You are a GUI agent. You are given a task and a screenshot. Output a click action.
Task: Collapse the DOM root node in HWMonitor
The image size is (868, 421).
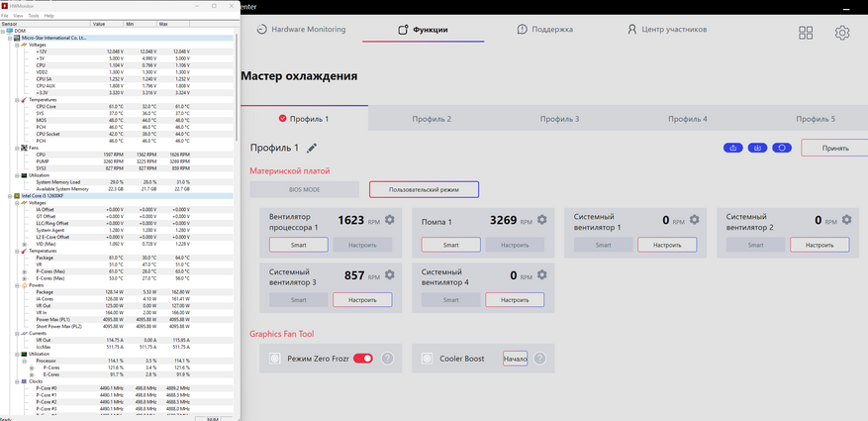(3, 31)
